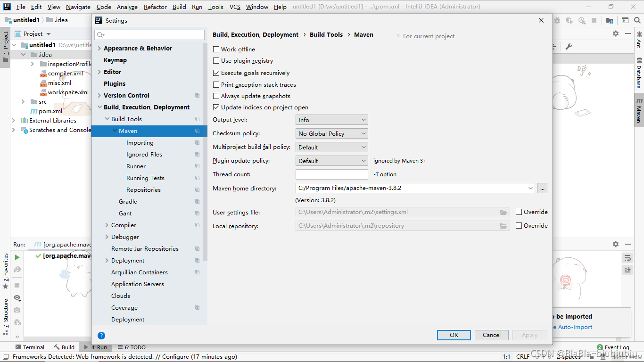This screenshot has width=644, height=362.
Task: Enable Print exception stack traces
Action: click(x=216, y=85)
